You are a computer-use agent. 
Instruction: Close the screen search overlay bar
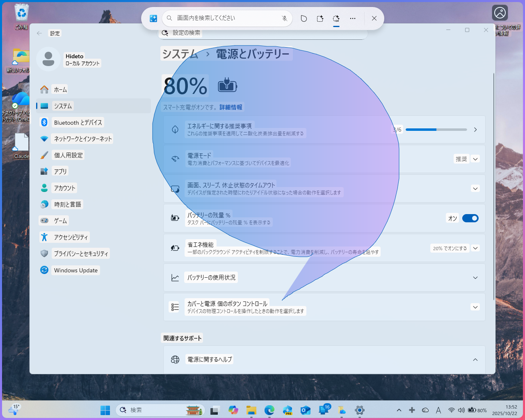(x=374, y=18)
